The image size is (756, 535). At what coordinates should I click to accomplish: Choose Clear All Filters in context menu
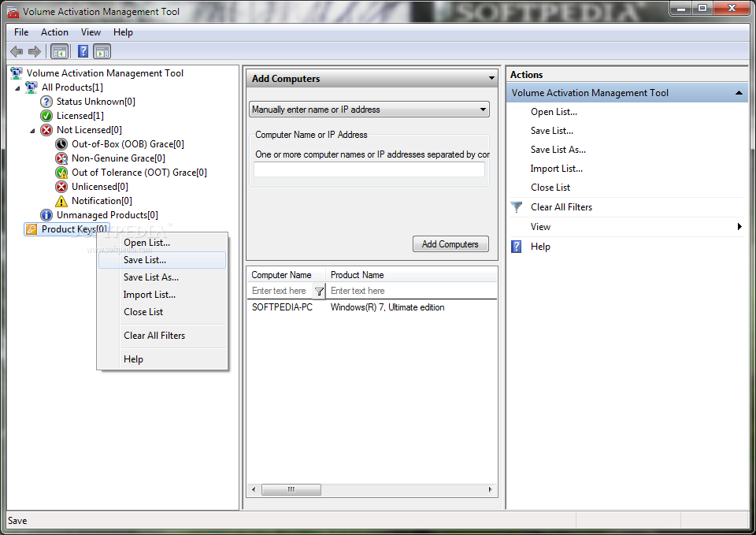click(162, 336)
